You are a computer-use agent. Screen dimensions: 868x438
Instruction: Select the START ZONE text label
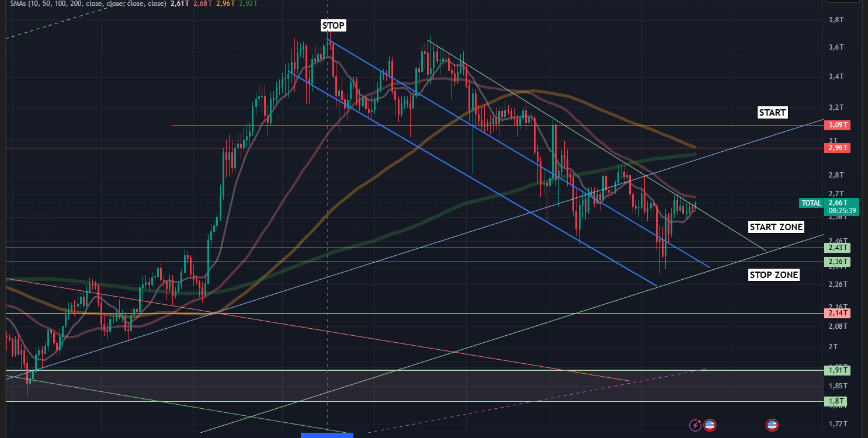click(776, 227)
